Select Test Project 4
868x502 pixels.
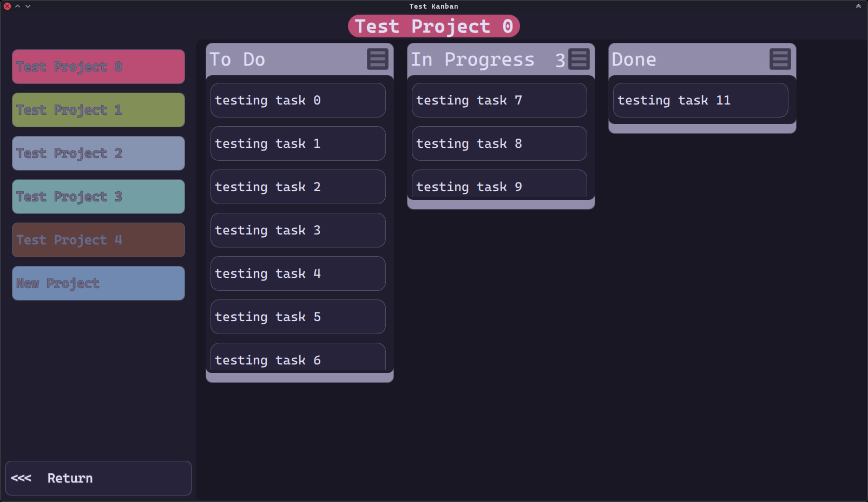98,240
